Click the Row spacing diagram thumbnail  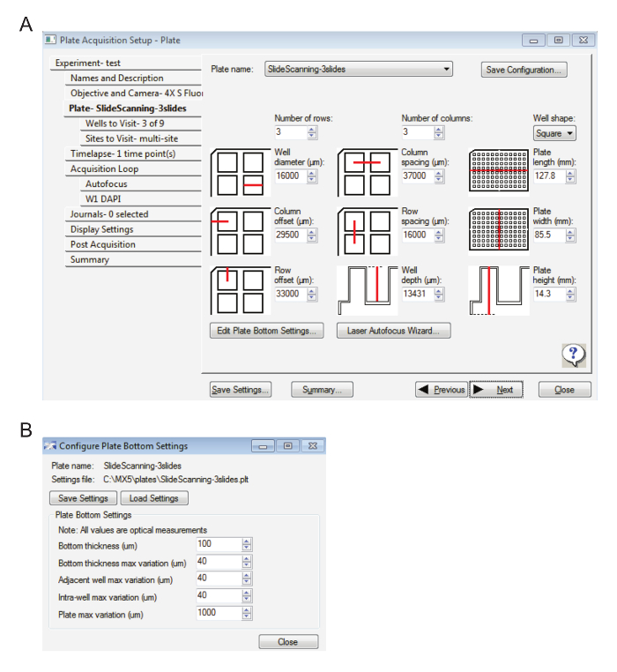pyautogui.click(x=368, y=232)
